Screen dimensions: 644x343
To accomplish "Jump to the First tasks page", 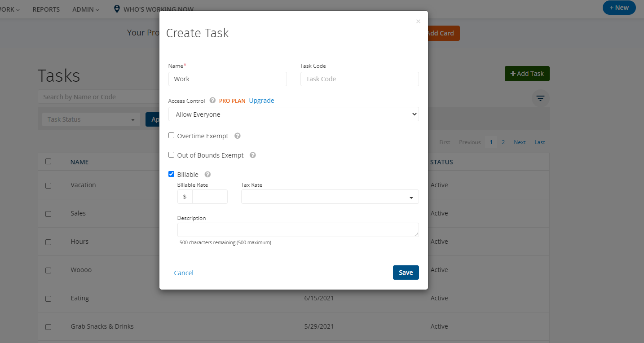I will [445, 142].
